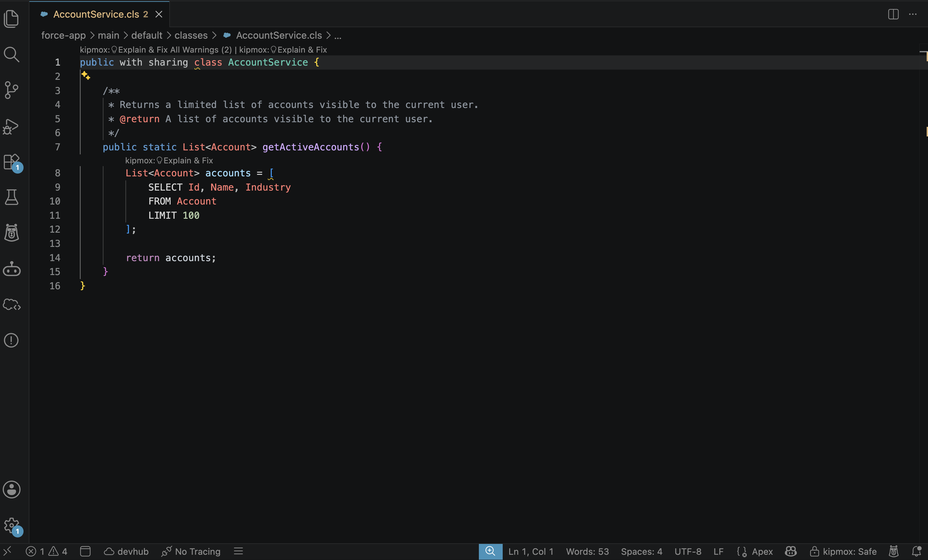Open the circled exclamation icon view in the activity bar
The width and height of the screenshot is (928, 560).
tap(11, 340)
